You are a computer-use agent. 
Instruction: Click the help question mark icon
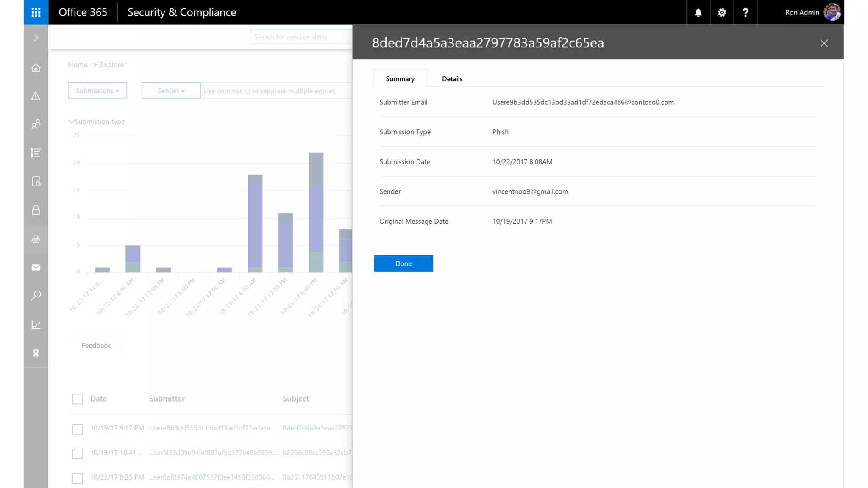pyautogui.click(x=745, y=12)
